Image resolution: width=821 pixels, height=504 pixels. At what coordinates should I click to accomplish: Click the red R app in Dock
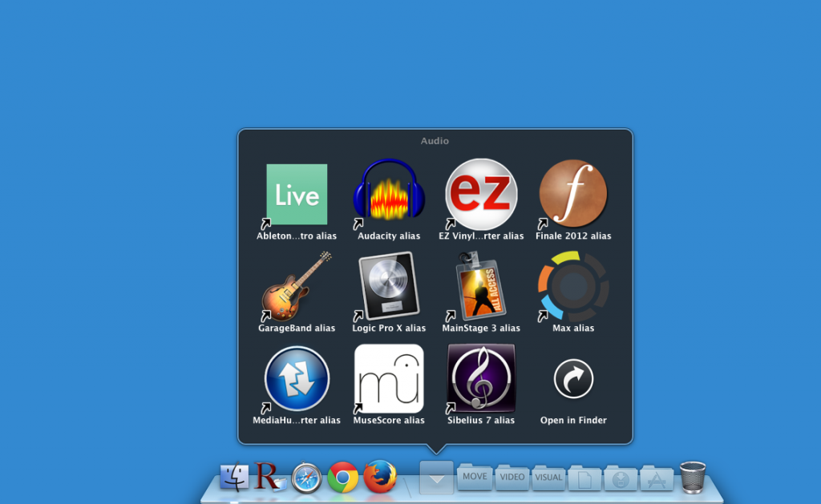tap(269, 476)
